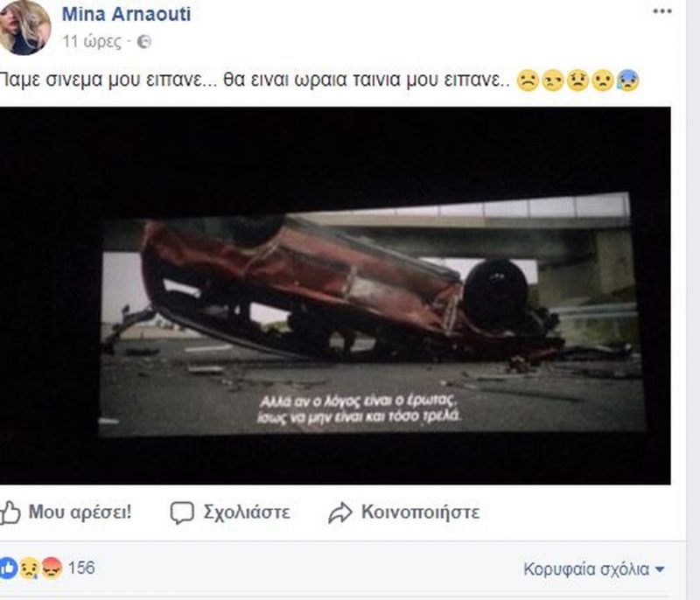The height and width of the screenshot is (600, 700).
Task: Open the 156 reactions count list
Action: tap(81, 568)
